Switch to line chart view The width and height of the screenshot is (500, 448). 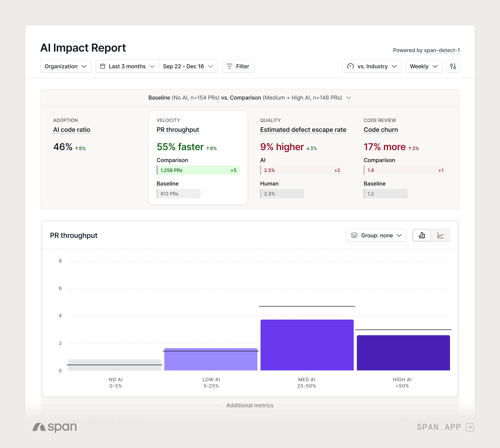pyautogui.click(x=440, y=235)
